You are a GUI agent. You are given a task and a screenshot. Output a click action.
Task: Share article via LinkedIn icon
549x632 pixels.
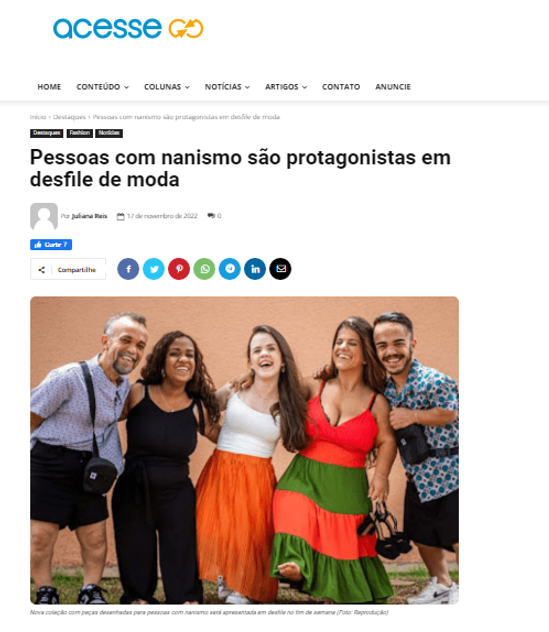point(255,269)
